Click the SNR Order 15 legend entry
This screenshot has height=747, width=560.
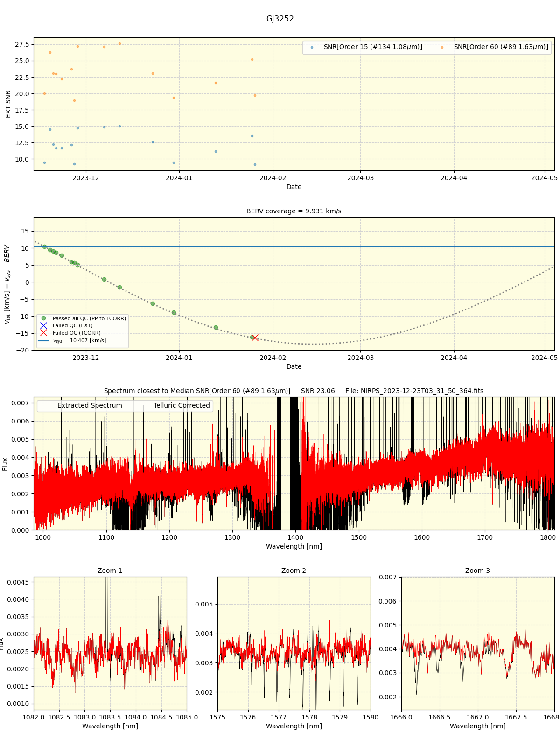coord(366,47)
